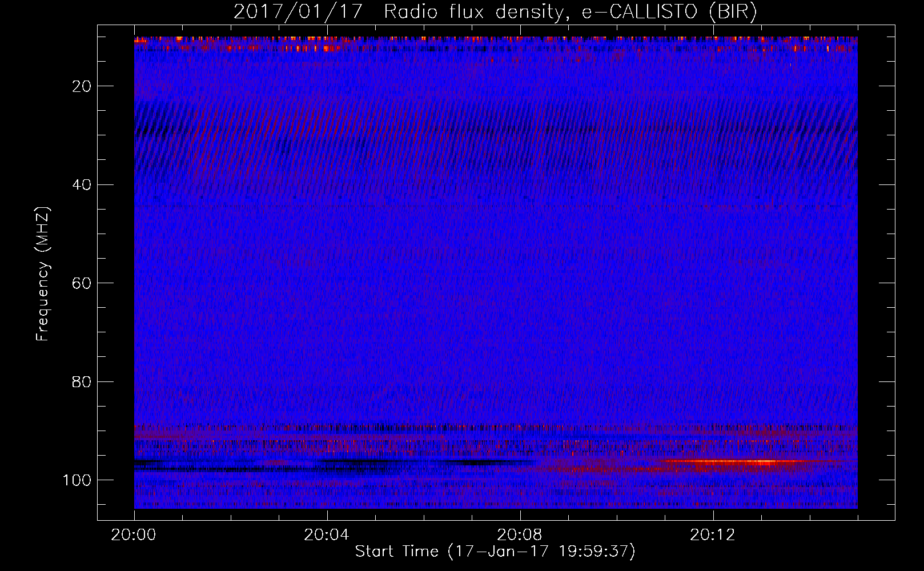Click the 'Start Time (17-Jan-17 19:59:37)' axis label
The width and height of the screenshot is (924, 571).
(495, 552)
